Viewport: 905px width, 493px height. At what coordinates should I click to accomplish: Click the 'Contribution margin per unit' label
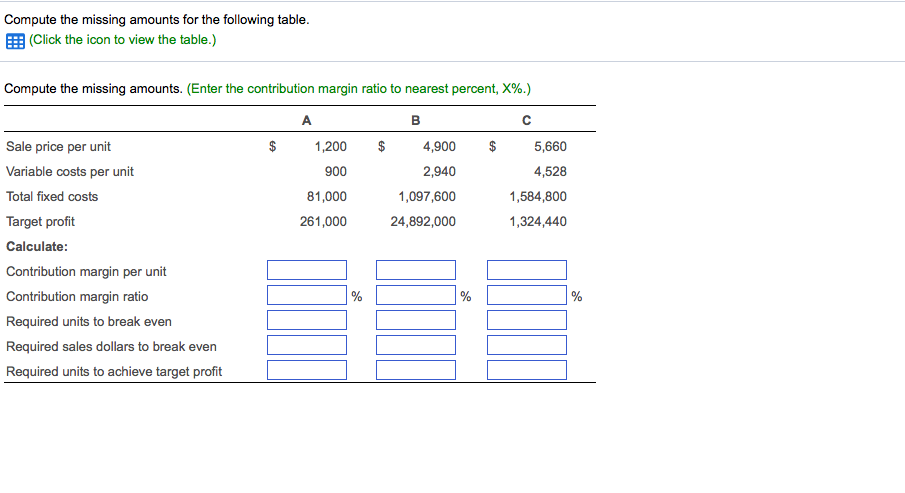pyautogui.click(x=86, y=271)
